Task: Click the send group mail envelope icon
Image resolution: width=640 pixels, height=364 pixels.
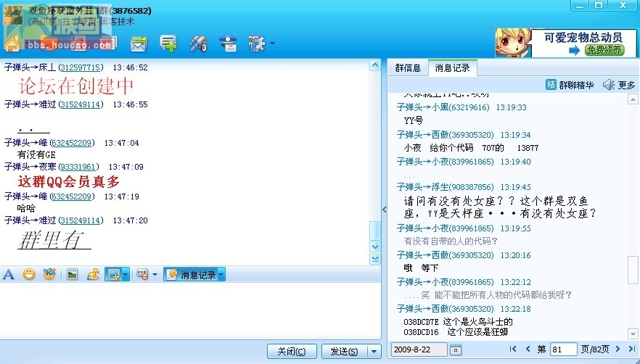Action: [x=139, y=44]
